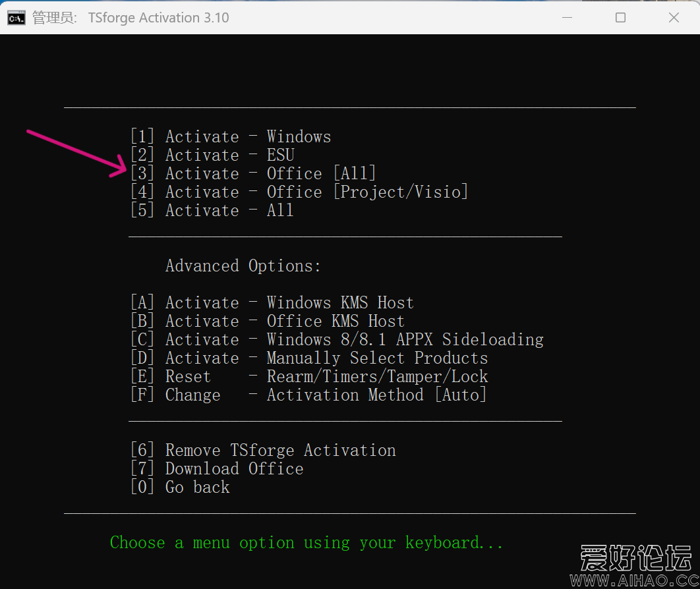Click the Advanced Options: heading

pos(243,266)
